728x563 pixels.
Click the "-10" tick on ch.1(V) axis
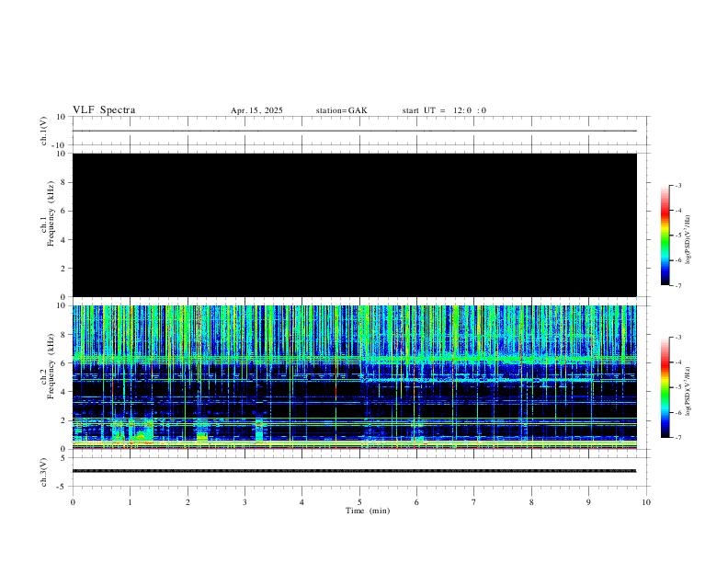click(60, 145)
